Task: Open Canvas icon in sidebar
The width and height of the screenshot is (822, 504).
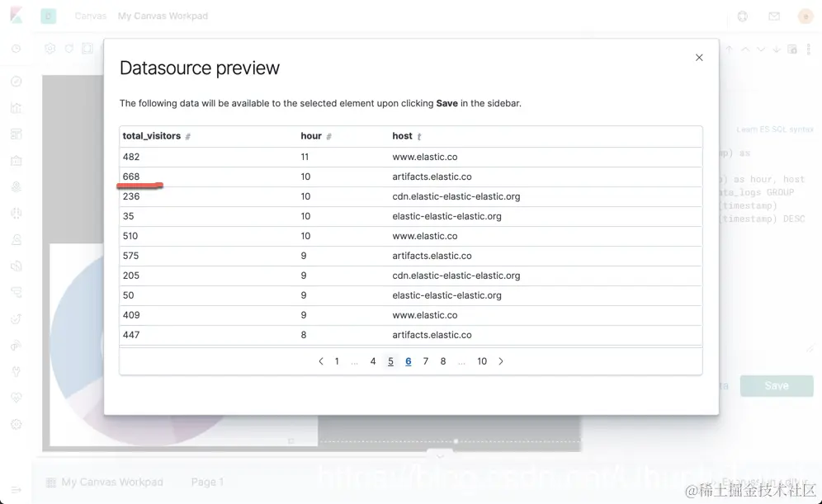Action: point(17,160)
